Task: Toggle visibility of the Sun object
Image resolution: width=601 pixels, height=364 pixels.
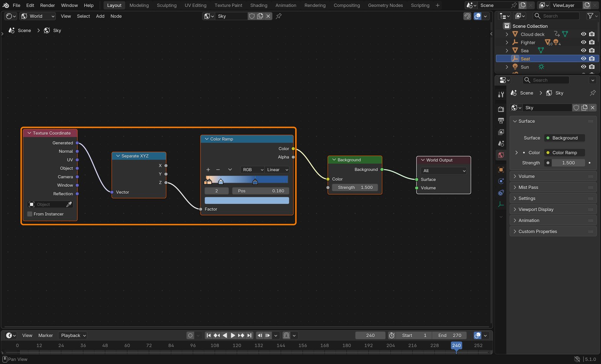Action: [x=583, y=67]
